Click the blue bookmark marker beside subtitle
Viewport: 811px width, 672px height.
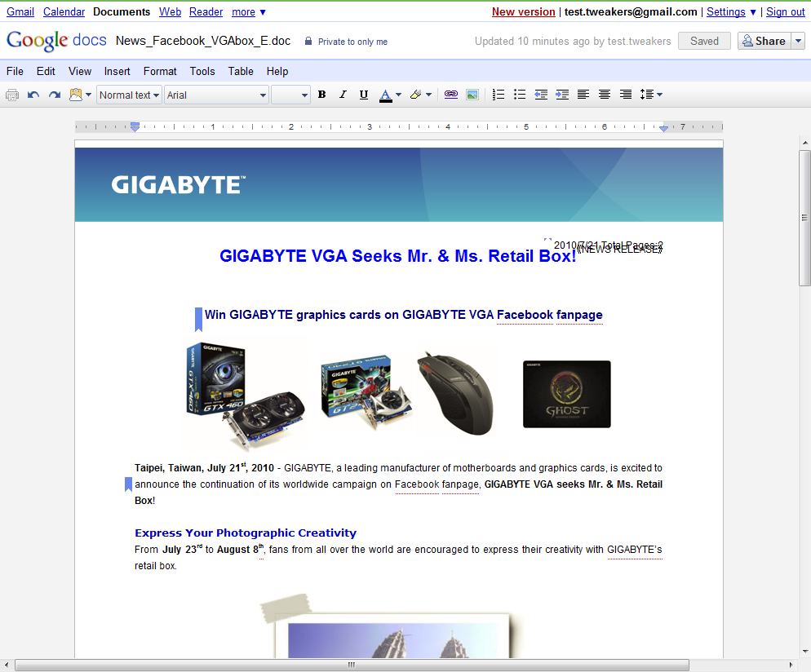(198, 319)
